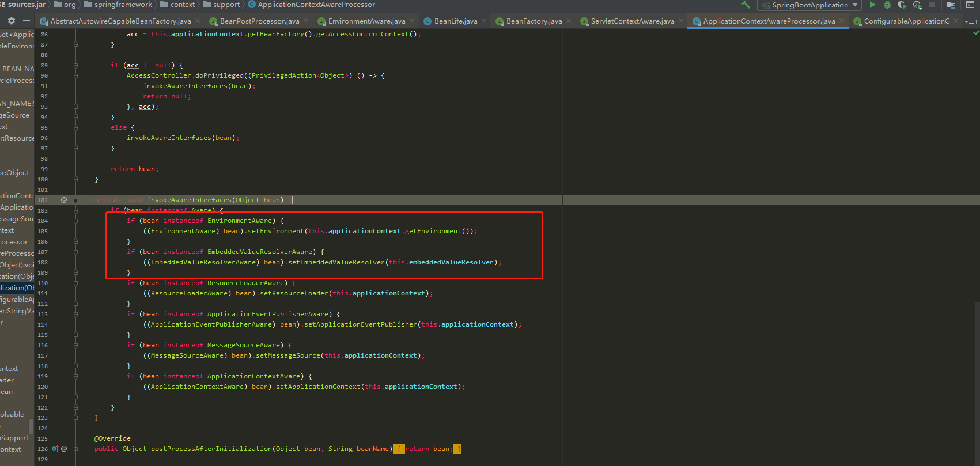Click the profiler run icon
This screenshot has width=980, height=466.
(917, 5)
